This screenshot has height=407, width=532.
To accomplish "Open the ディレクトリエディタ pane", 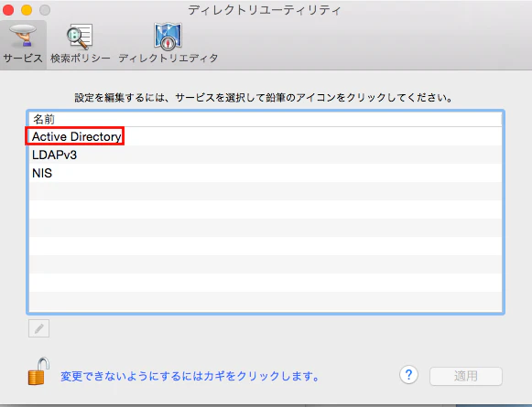I will click(x=168, y=44).
